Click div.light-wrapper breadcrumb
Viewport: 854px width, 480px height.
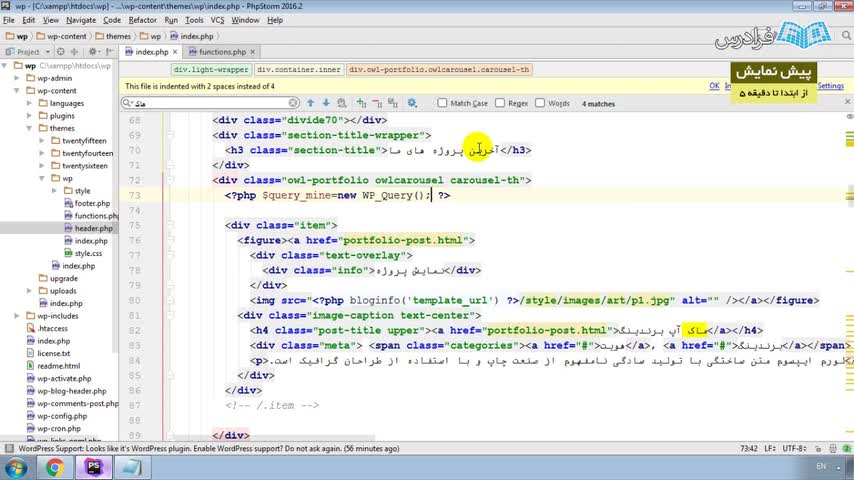(x=211, y=70)
